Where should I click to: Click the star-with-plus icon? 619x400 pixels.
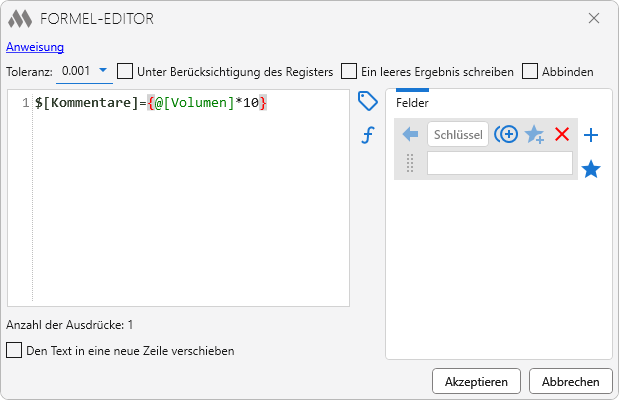click(535, 134)
